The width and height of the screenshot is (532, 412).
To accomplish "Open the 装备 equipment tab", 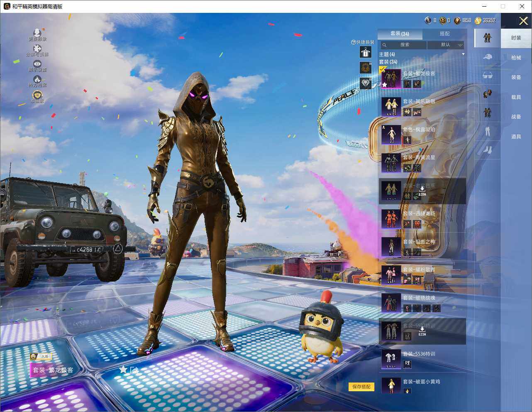I will [516, 77].
